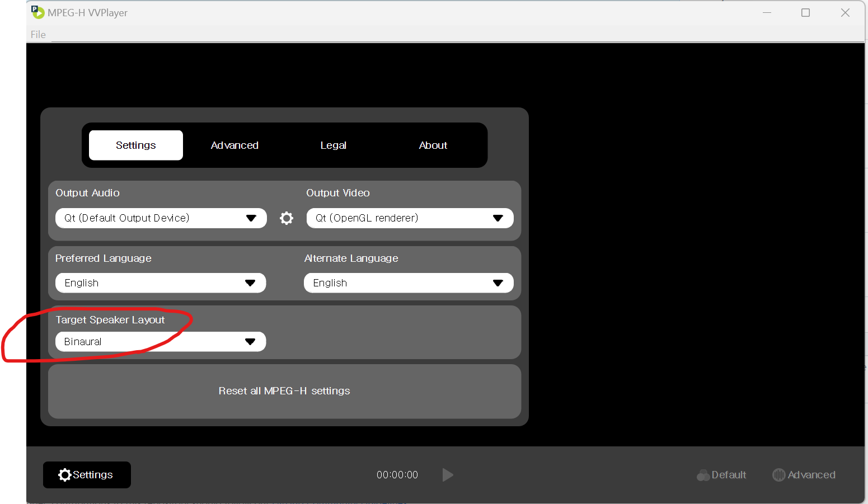
Task: Open the audio output configuration gear icon
Action: click(x=286, y=218)
